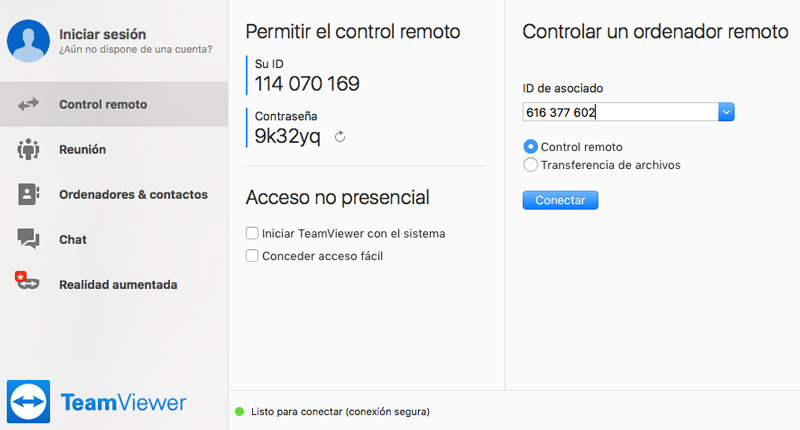Click the TeamViewer logo icon
This screenshot has width=800, height=430.
[29, 402]
